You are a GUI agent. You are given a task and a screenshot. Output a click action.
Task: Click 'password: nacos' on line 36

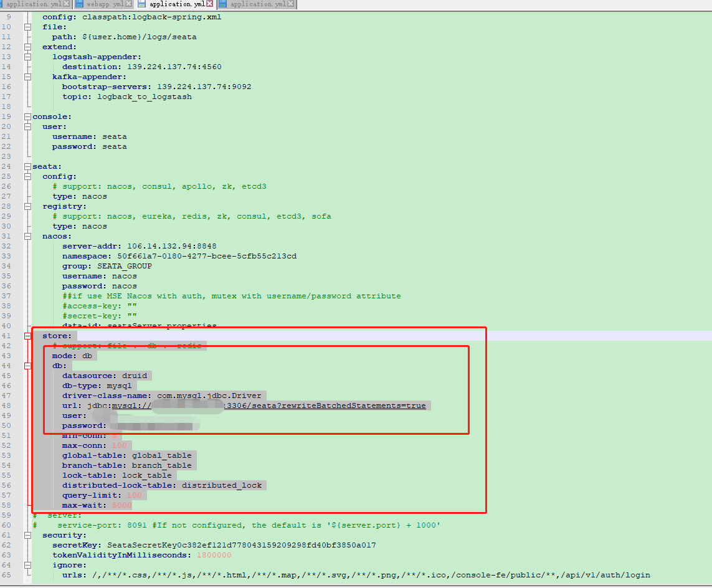pyautogui.click(x=100, y=286)
